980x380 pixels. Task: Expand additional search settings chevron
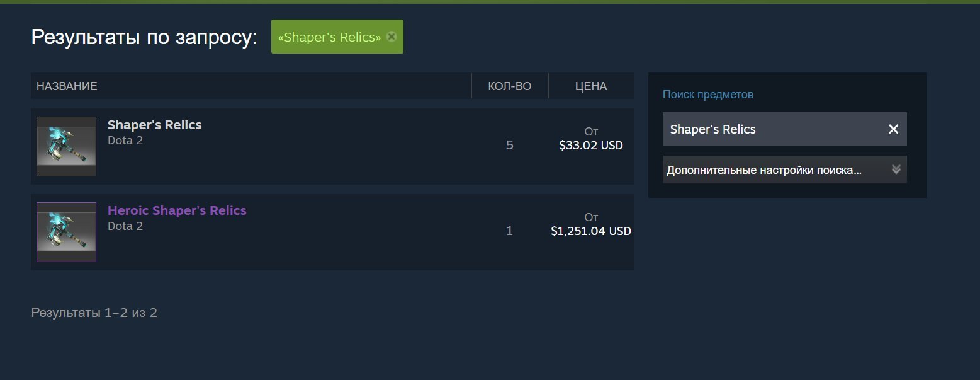coord(896,170)
